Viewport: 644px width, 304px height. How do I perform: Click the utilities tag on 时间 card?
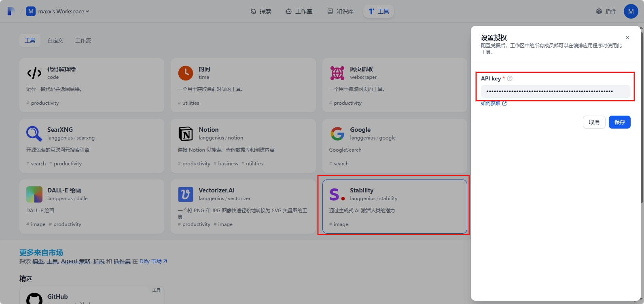click(x=189, y=103)
